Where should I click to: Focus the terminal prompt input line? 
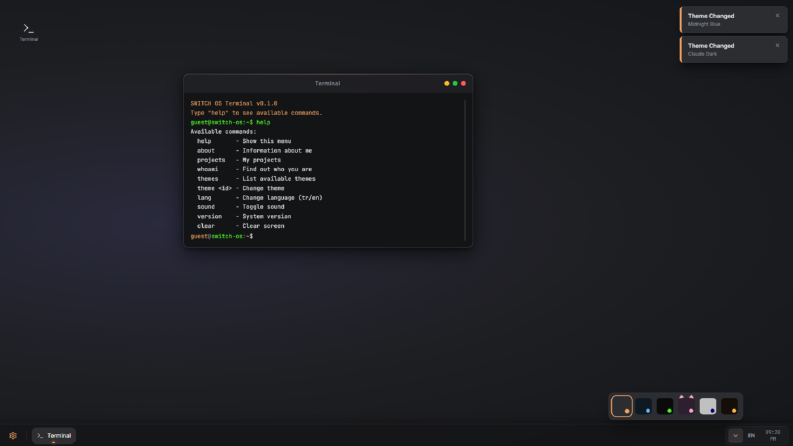(x=327, y=236)
